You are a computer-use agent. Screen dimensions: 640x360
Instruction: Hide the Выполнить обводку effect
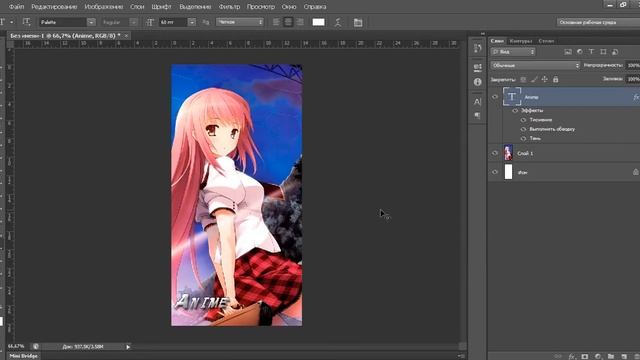[x=523, y=129]
